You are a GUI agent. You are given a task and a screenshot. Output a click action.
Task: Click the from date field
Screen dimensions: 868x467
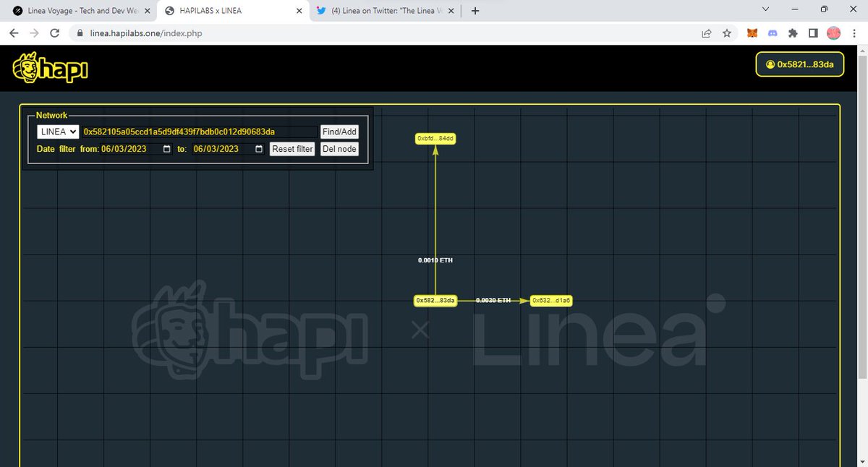tap(136, 149)
